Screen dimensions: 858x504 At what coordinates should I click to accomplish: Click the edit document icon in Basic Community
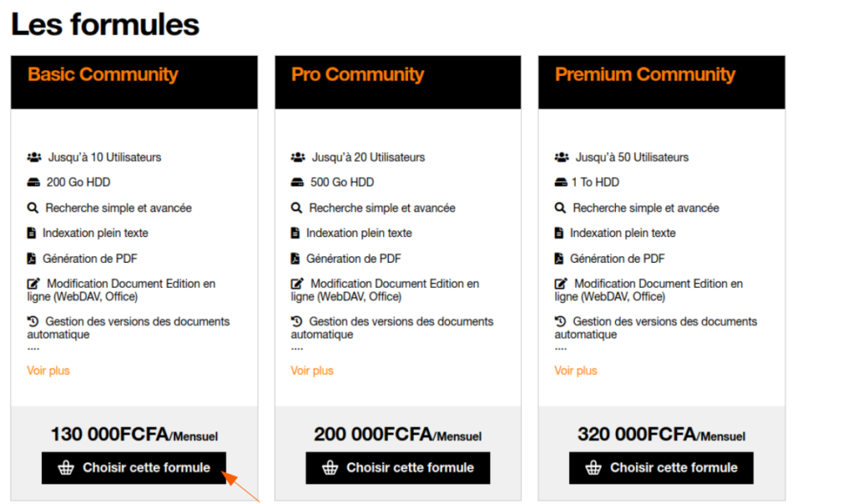[x=34, y=283]
